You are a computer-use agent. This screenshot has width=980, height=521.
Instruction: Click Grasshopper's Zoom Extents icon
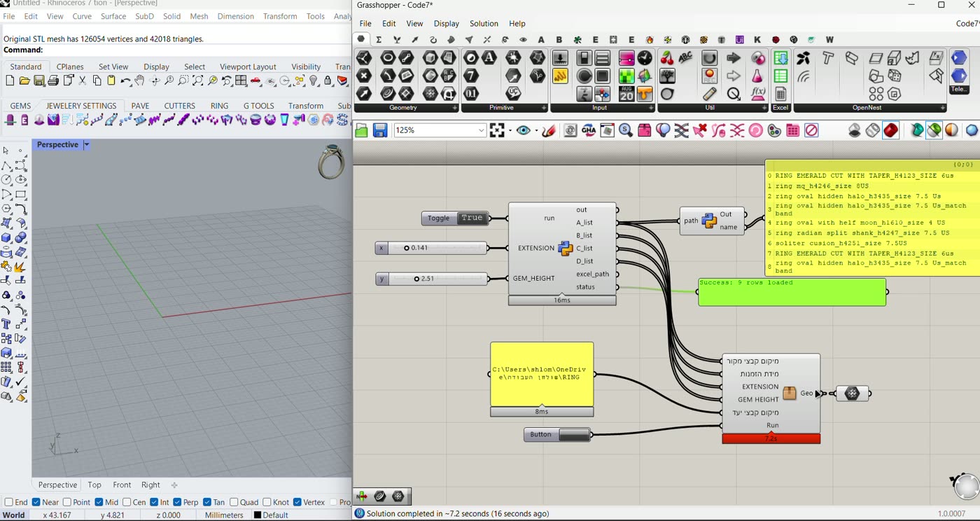coord(497,130)
